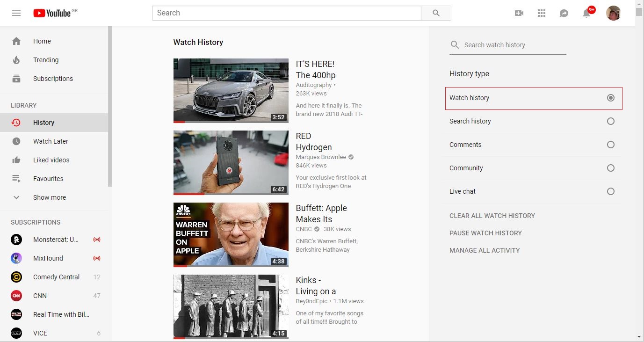Expand Show more in the Library
The image size is (644, 342).
point(54,197)
